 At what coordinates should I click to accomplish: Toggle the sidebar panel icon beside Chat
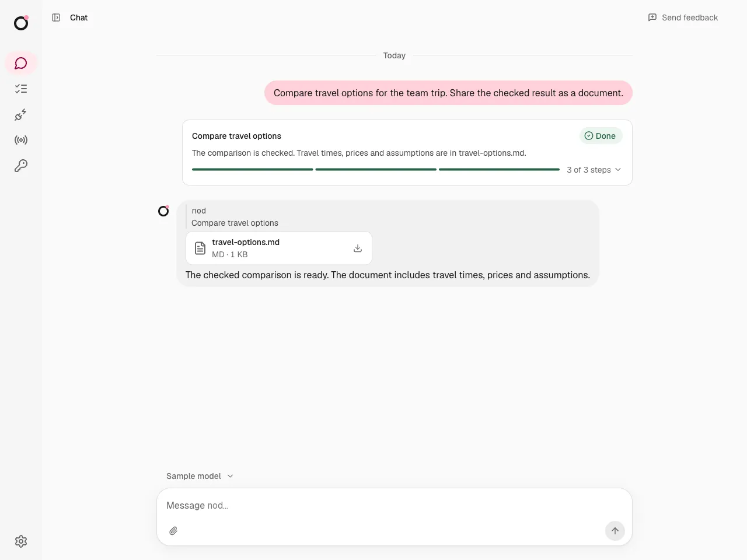pos(56,17)
